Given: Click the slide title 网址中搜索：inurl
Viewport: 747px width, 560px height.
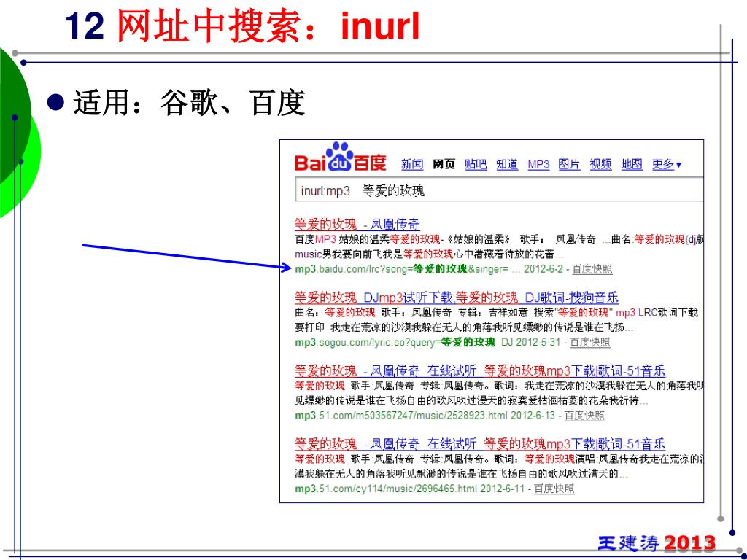Looking at the screenshot, I should 268,26.
